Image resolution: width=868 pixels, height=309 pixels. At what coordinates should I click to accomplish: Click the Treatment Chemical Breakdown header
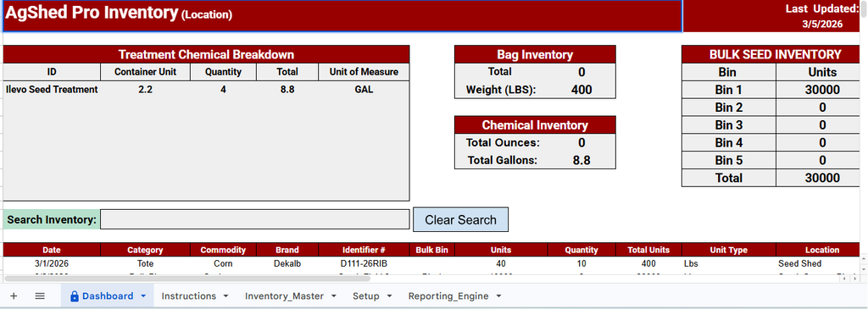pyautogui.click(x=206, y=55)
